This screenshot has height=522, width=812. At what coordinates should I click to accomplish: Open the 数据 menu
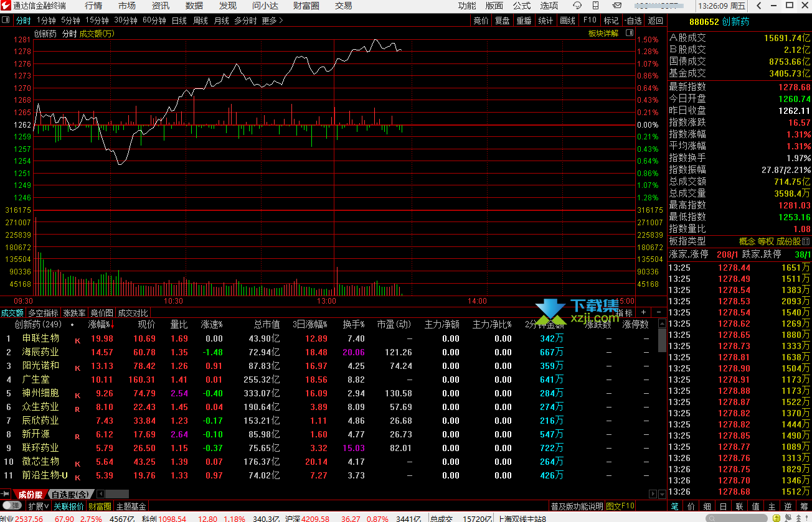click(194, 6)
